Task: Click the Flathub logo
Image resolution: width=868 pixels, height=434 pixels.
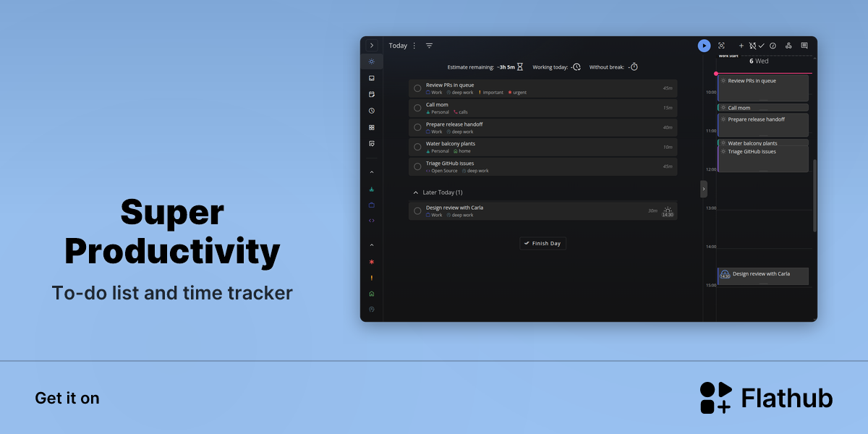Action: [766, 398]
